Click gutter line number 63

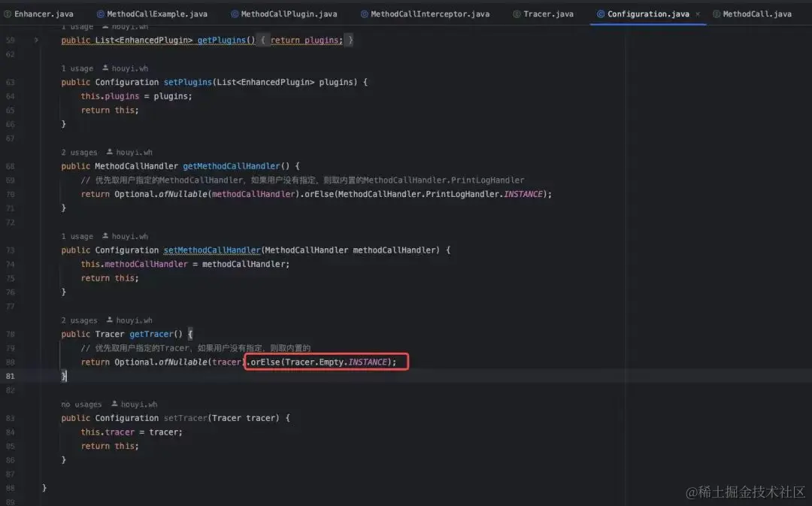point(11,82)
